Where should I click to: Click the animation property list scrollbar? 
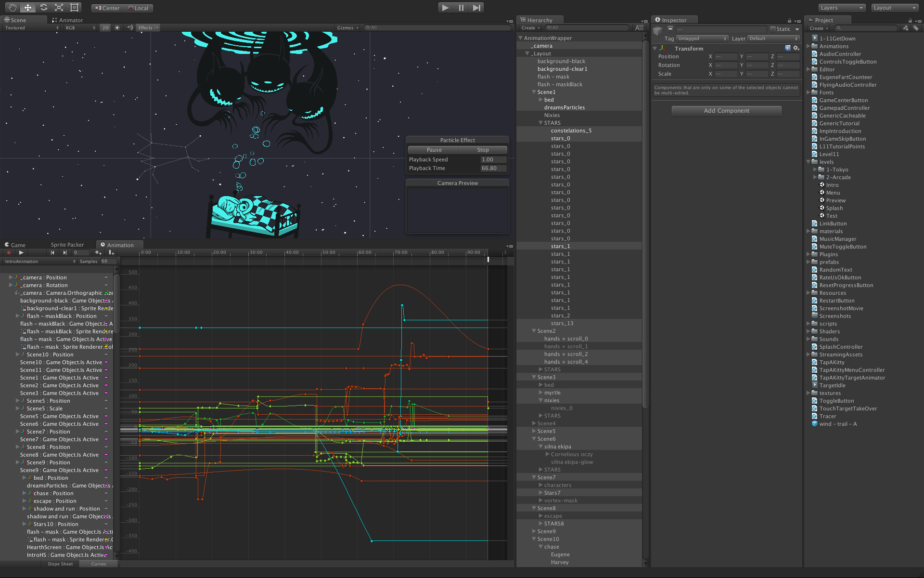(x=116, y=303)
